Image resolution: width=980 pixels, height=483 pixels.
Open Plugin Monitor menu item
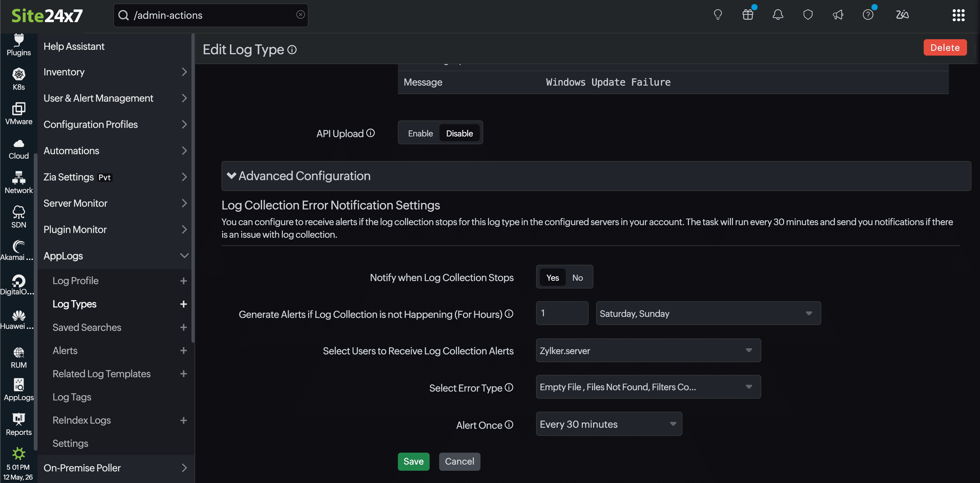(x=116, y=229)
